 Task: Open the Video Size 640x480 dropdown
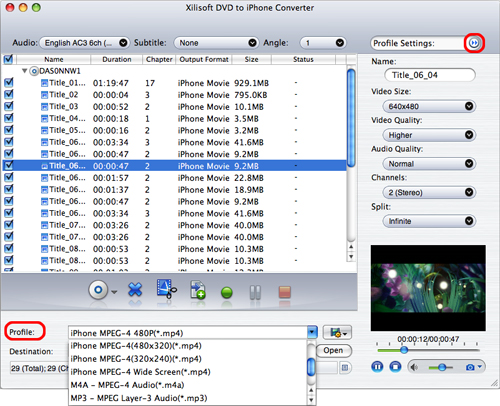[429, 106]
